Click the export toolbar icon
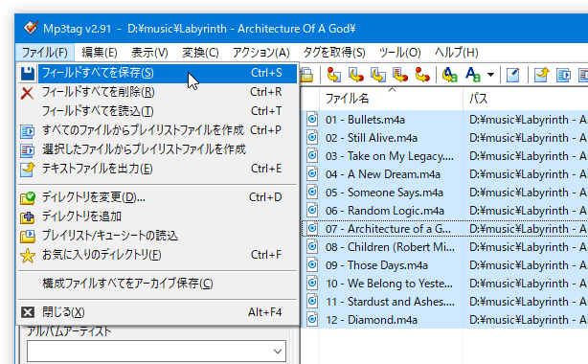Screen dimensions: 588x364 (x=541, y=75)
